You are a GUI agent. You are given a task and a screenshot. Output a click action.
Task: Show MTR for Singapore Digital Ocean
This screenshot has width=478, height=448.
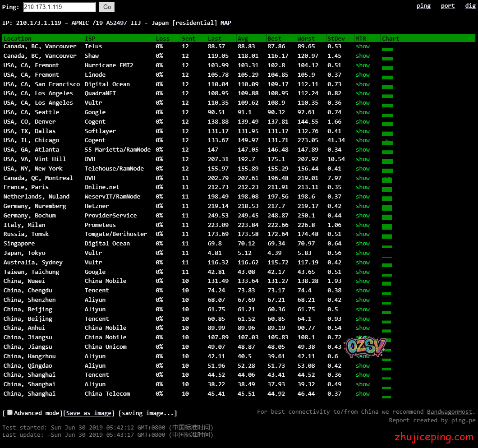(363, 244)
